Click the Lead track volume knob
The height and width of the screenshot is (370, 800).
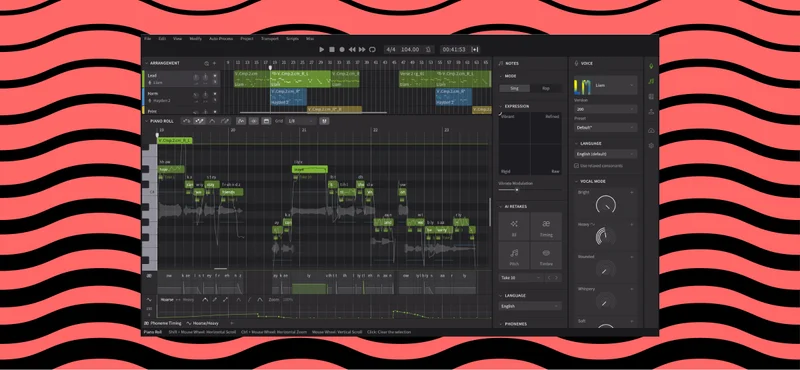pos(196,78)
